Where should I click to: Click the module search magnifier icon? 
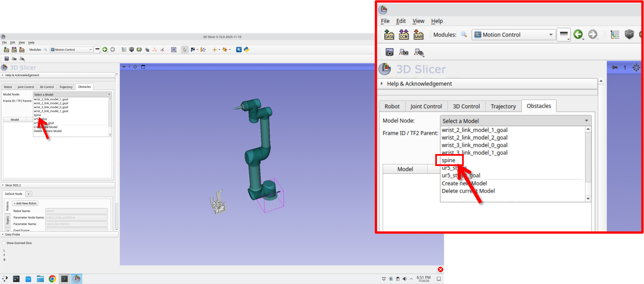tap(45, 50)
